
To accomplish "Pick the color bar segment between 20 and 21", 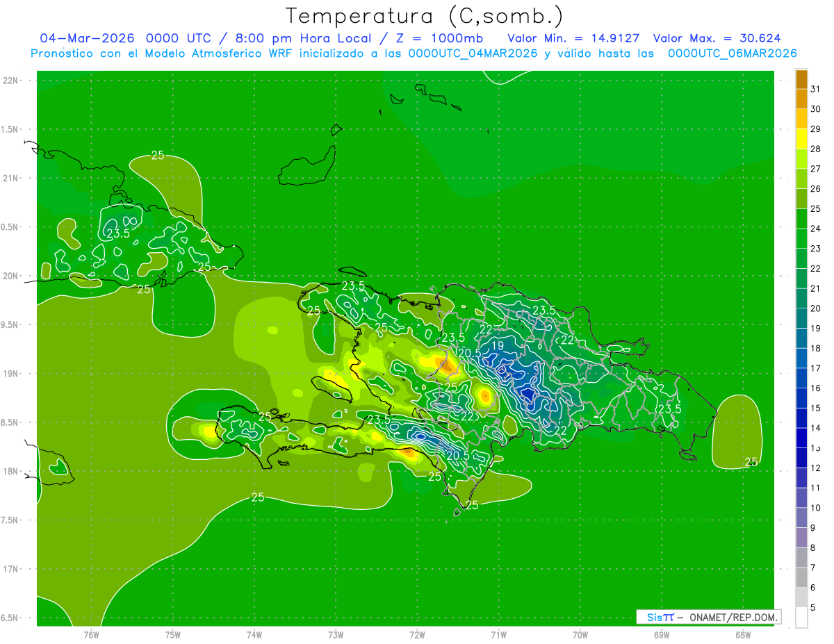I will (x=801, y=298).
